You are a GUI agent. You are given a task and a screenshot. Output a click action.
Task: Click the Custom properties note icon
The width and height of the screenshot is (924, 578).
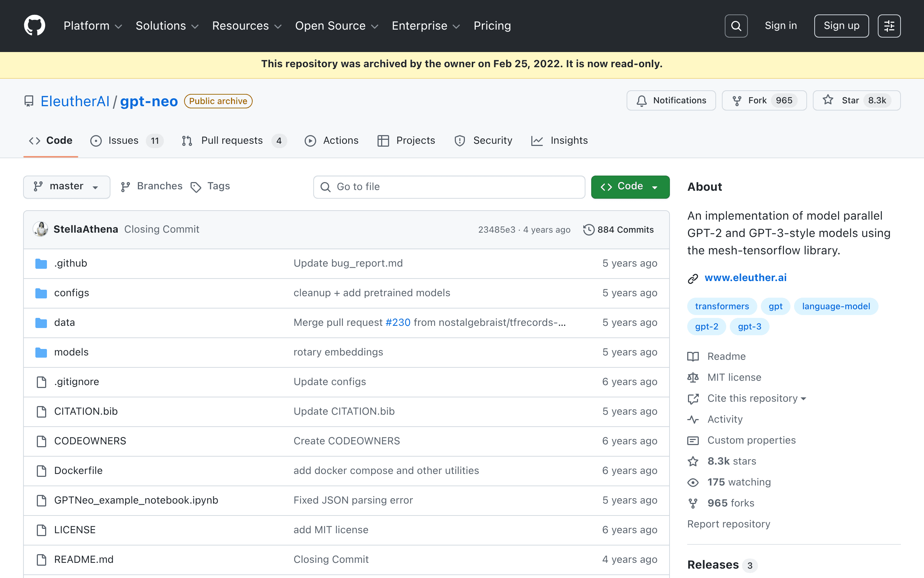[x=693, y=441]
